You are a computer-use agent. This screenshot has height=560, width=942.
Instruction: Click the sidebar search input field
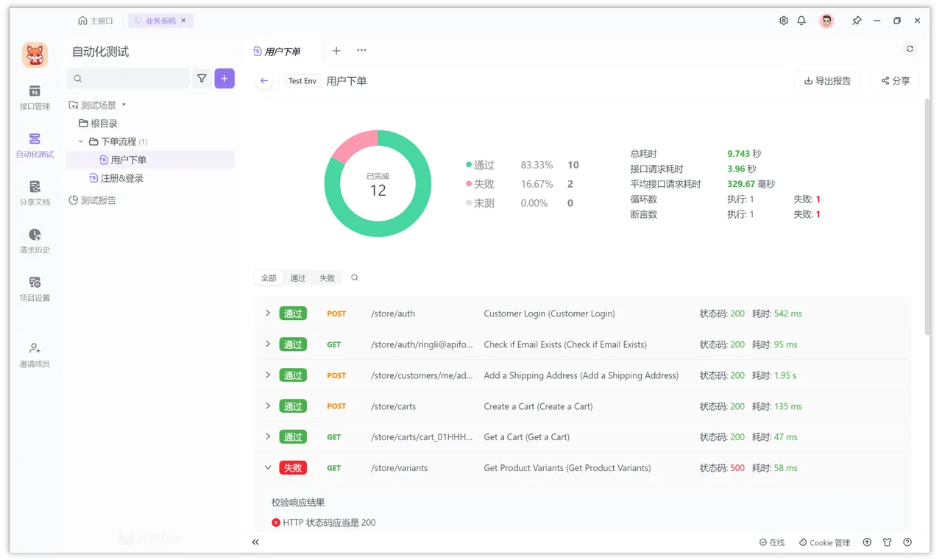128,79
